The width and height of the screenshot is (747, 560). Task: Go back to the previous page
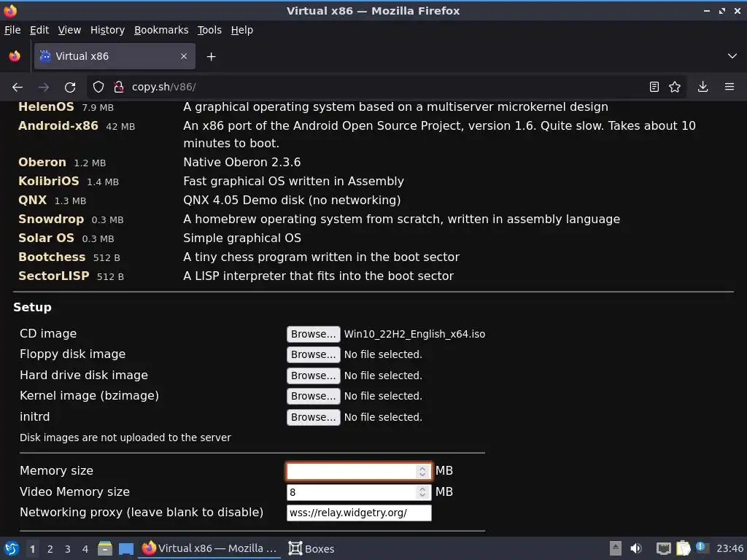[18, 87]
